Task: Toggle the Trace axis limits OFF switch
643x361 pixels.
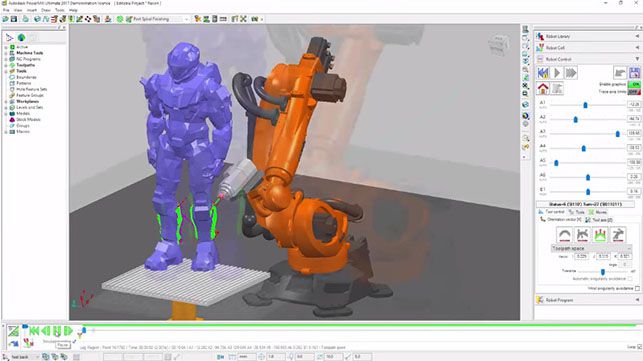Action: (x=634, y=91)
